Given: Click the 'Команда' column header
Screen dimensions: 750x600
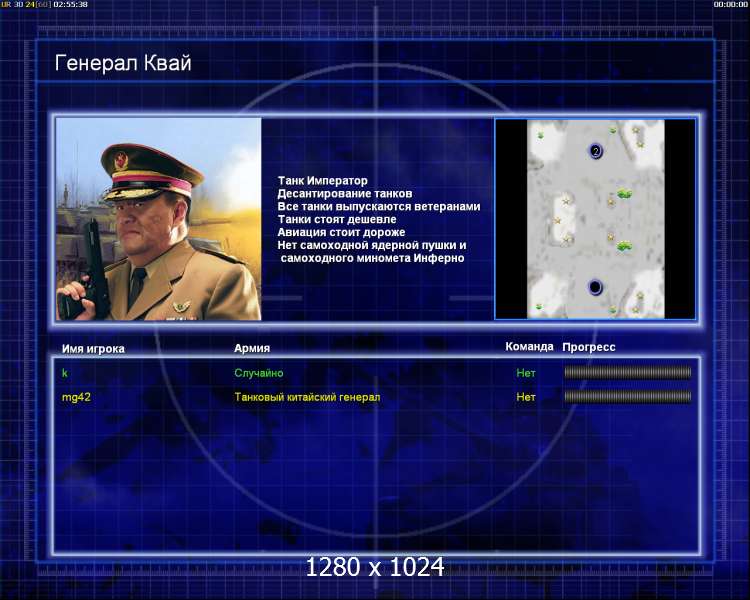Looking at the screenshot, I should tap(529, 347).
